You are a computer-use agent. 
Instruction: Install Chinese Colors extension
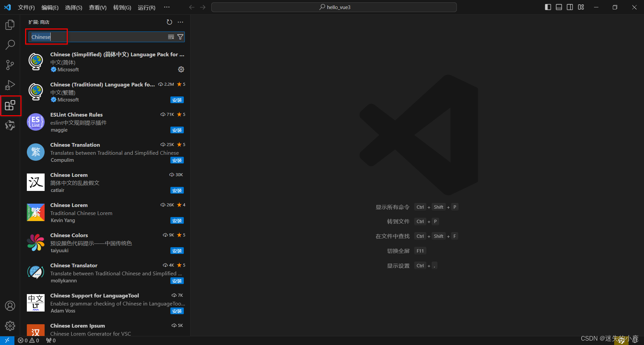(x=177, y=251)
